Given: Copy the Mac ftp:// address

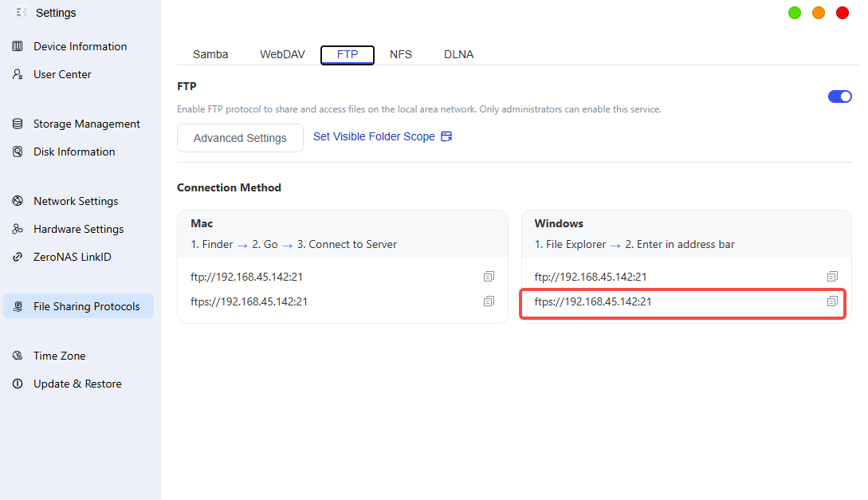Looking at the screenshot, I should tap(489, 276).
